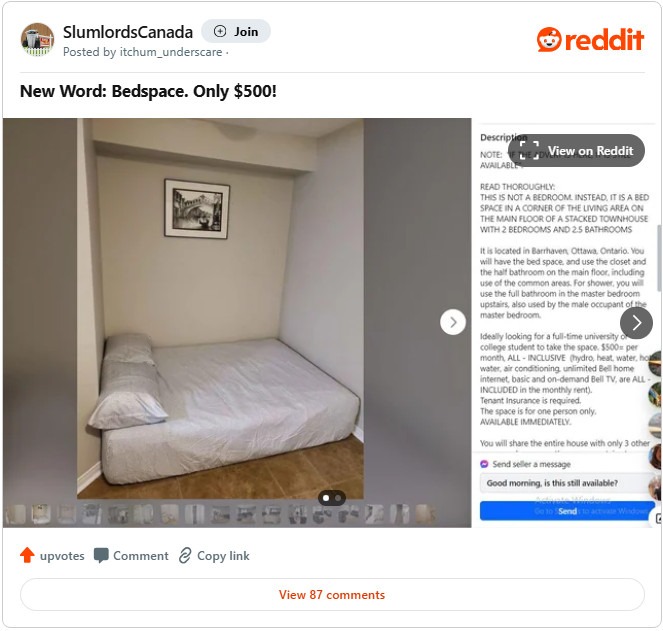Advance listing photo with white chevron button
The image size is (663, 631).
[453, 322]
